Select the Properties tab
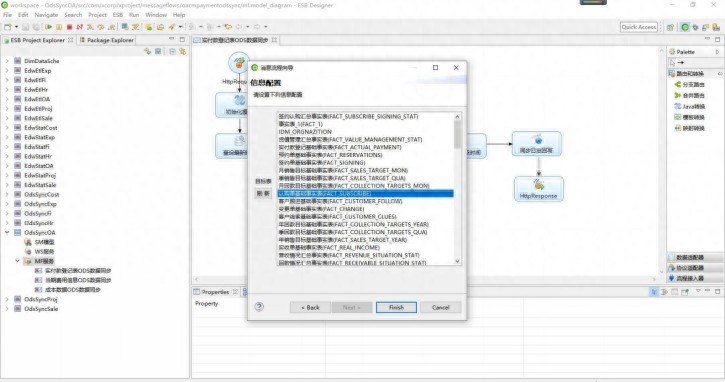This screenshot has width=725, height=382. point(215,292)
